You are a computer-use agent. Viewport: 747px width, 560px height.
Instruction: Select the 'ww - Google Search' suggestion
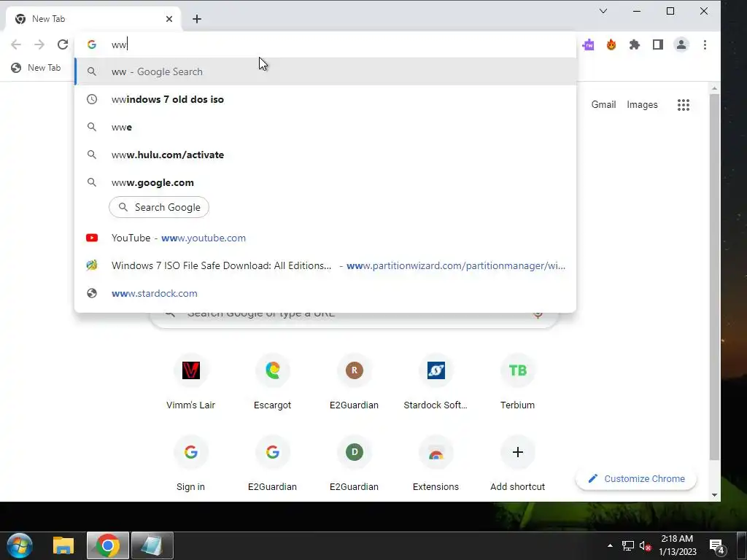point(325,71)
